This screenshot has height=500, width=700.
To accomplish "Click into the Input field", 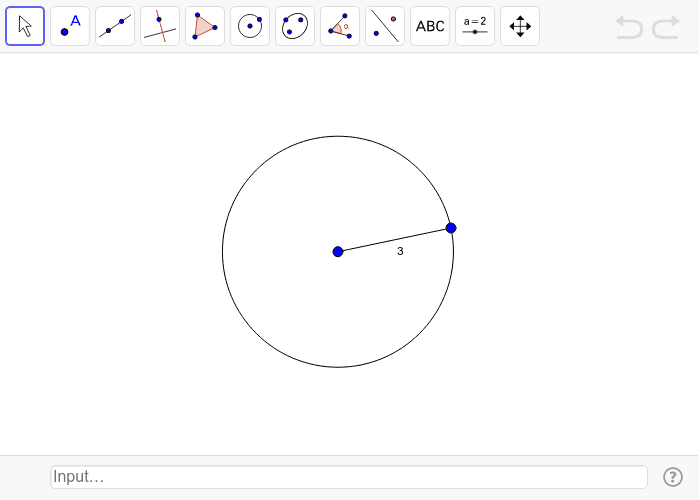I will [x=349, y=477].
